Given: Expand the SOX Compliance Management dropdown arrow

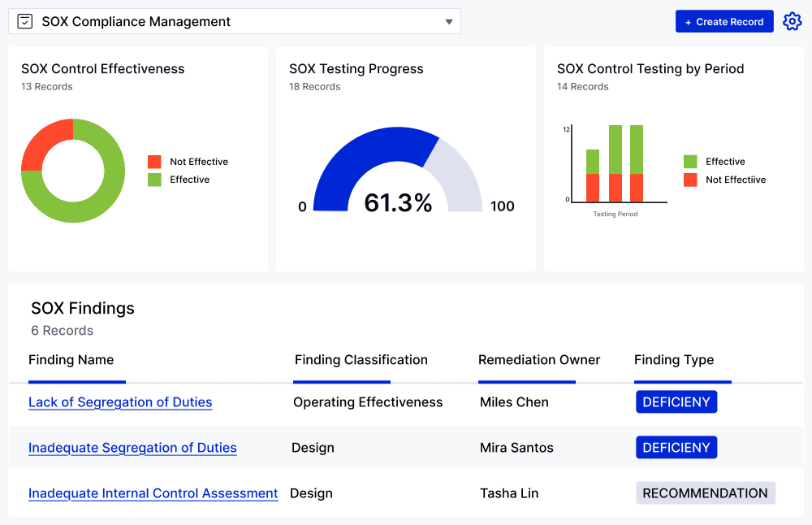Looking at the screenshot, I should point(449,22).
